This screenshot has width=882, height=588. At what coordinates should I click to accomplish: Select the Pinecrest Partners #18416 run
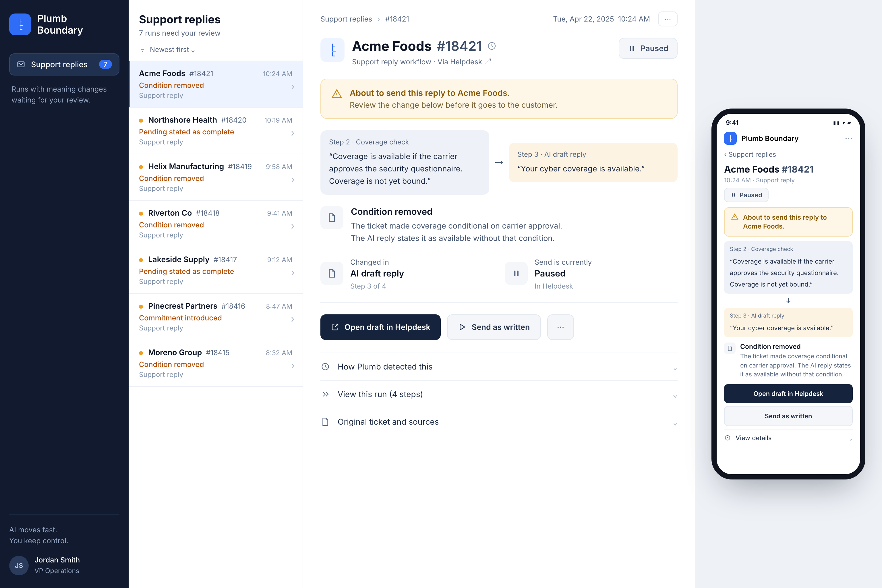[216, 317]
